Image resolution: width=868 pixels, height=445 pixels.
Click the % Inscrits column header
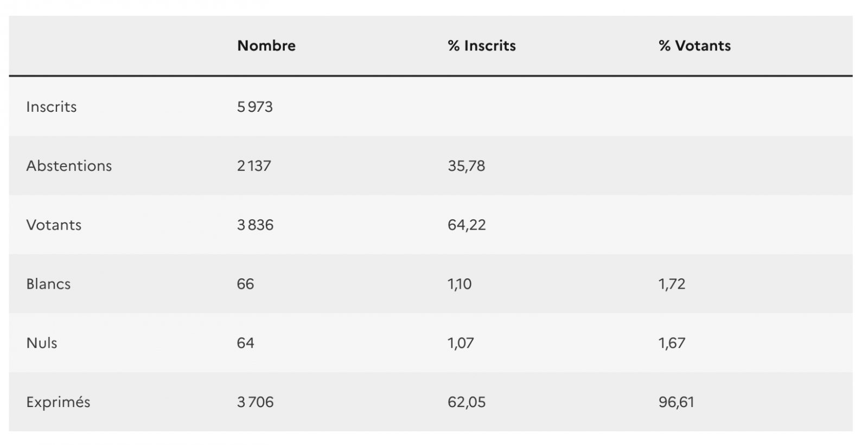[482, 46]
